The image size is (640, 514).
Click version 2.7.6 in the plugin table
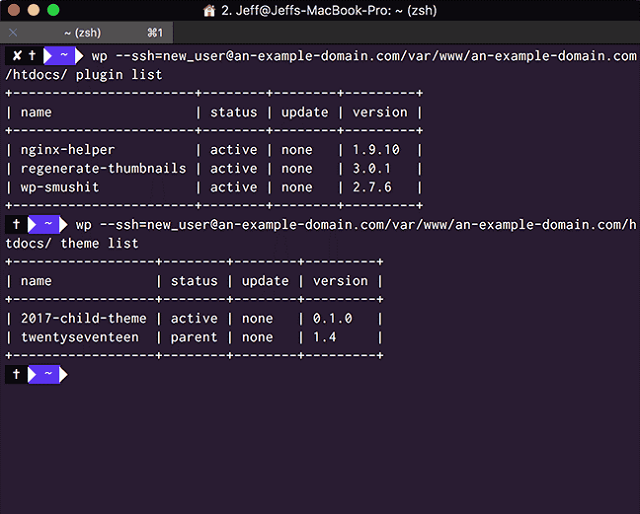point(372,187)
